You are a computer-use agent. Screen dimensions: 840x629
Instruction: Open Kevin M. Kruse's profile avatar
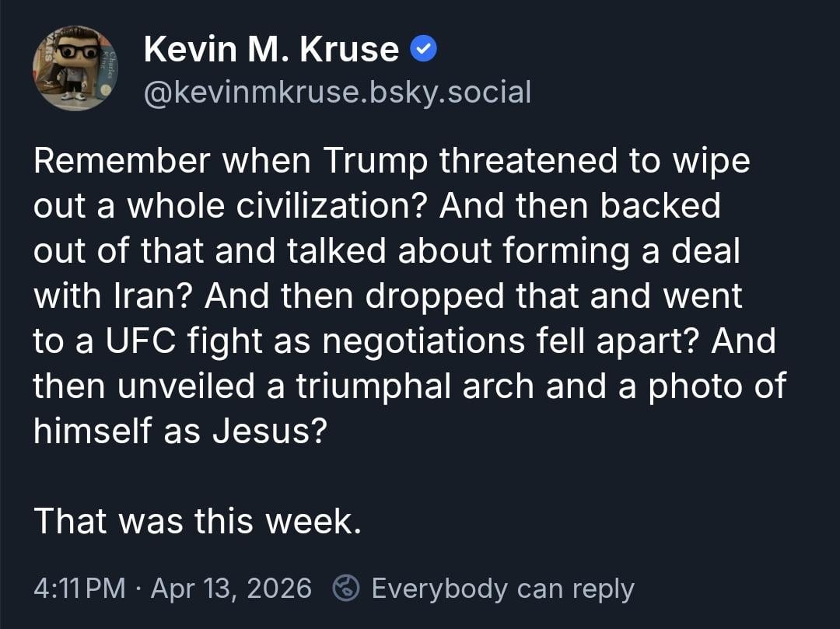[75, 68]
